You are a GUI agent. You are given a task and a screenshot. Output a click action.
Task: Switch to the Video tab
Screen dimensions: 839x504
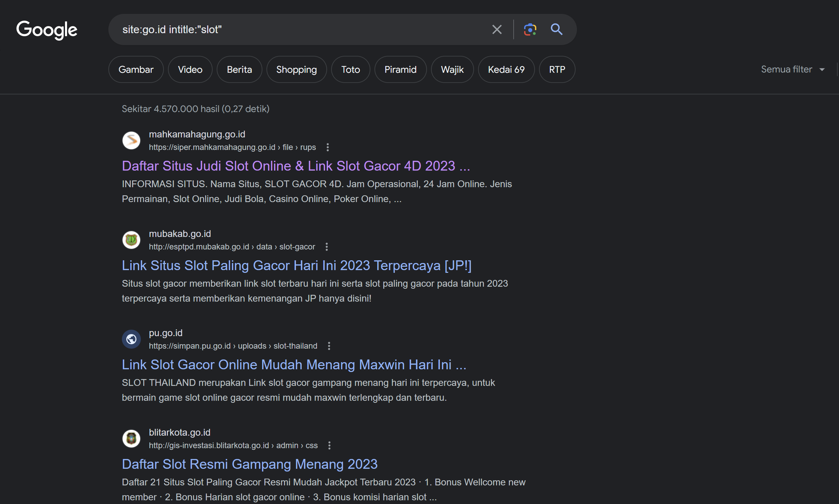coord(190,69)
